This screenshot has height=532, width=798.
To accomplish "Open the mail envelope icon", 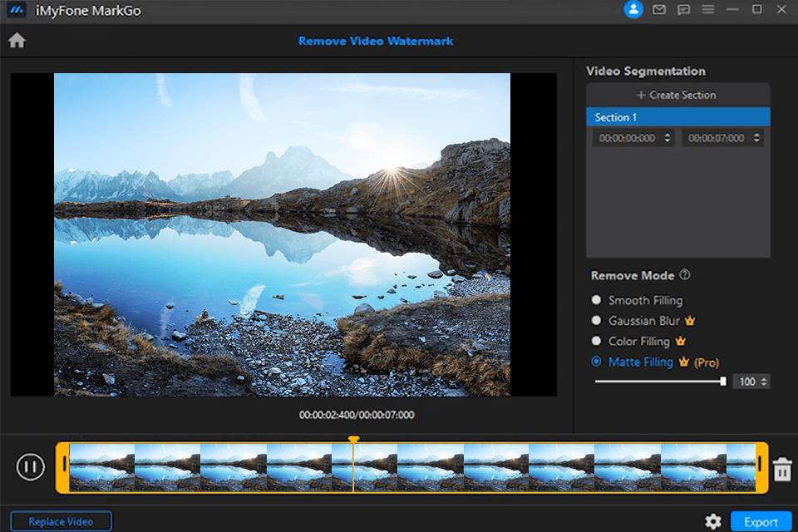I will click(x=659, y=10).
